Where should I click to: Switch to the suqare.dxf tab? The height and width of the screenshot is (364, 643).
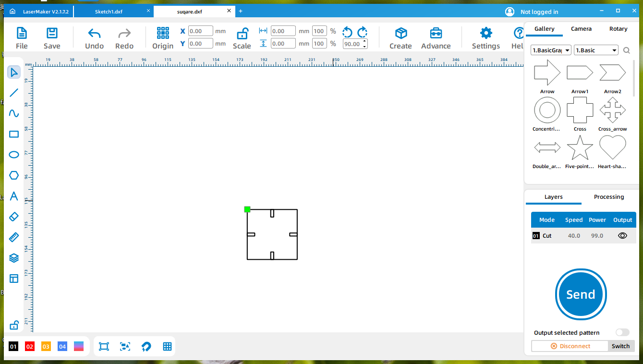190,12
